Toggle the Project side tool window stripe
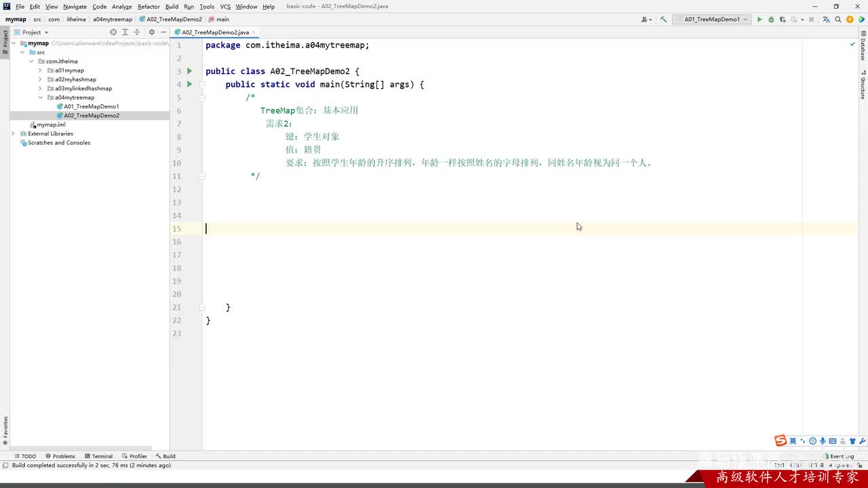Viewport: 868px width, 488px height. tap(5, 42)
